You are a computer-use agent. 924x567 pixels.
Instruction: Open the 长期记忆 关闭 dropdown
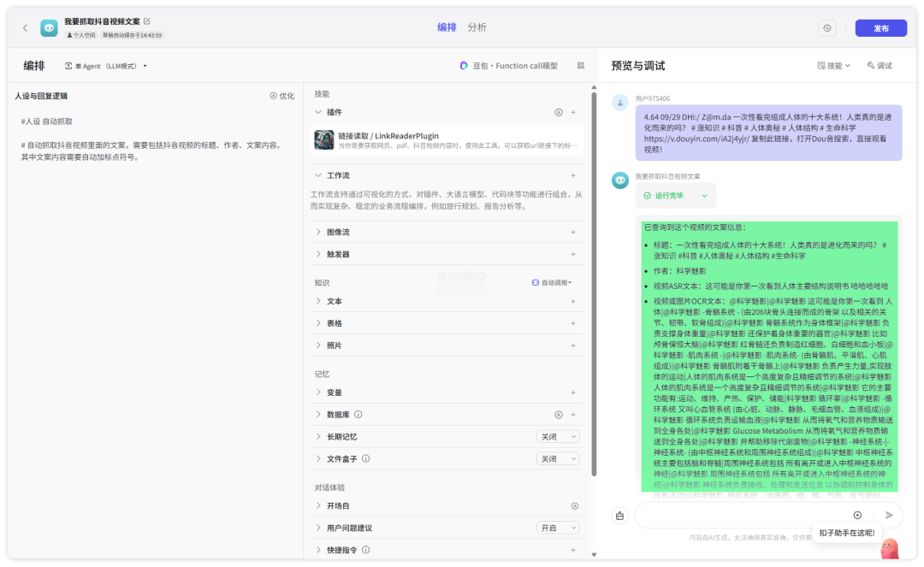(x=558, y=437)
